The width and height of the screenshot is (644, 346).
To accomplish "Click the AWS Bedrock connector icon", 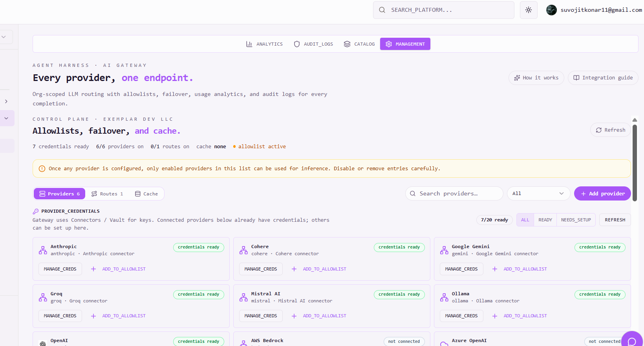I will 243,343.
